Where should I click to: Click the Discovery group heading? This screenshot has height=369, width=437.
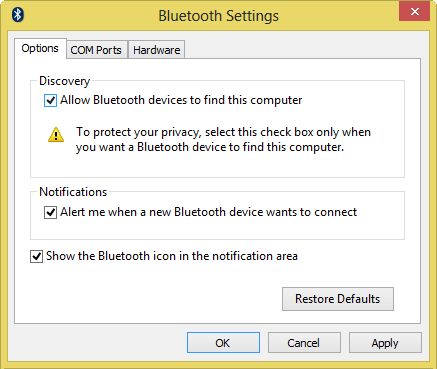[65, 81]
